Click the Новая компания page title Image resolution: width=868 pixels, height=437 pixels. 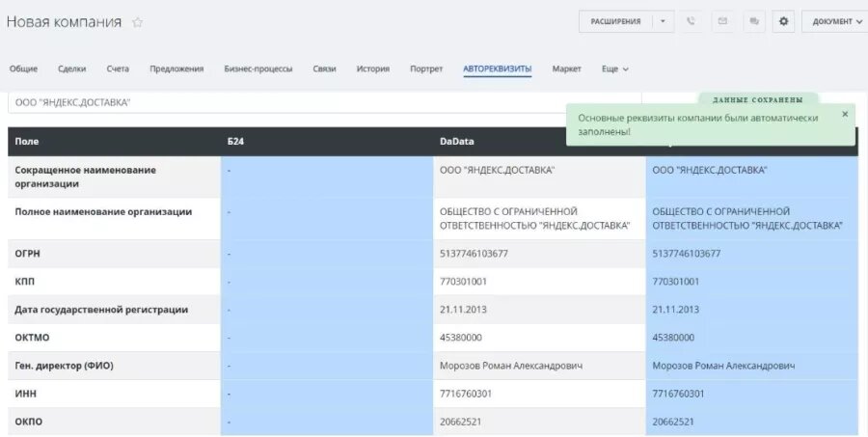tap(64, 22)
